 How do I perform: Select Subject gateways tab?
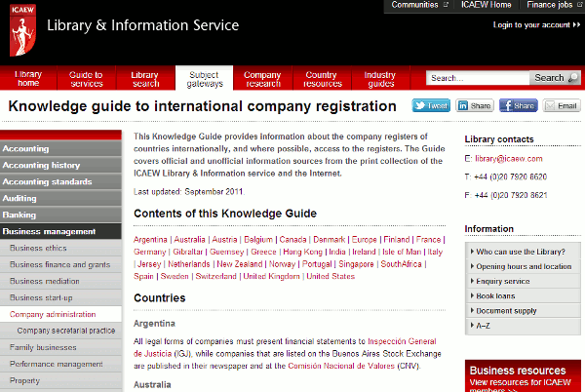[x=205, y=79]
